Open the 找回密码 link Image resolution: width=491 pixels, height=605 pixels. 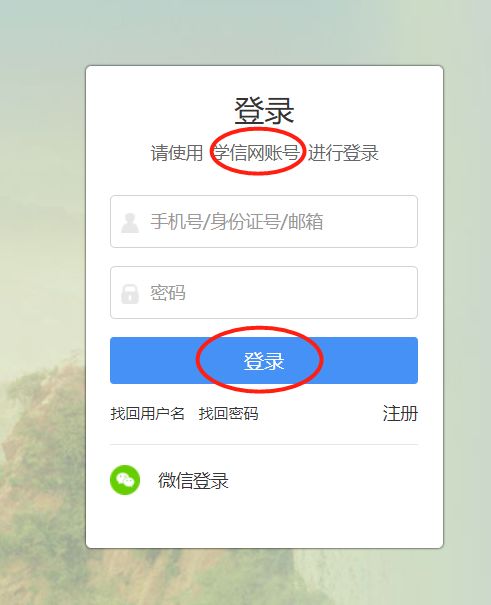[x=228, y=414]
